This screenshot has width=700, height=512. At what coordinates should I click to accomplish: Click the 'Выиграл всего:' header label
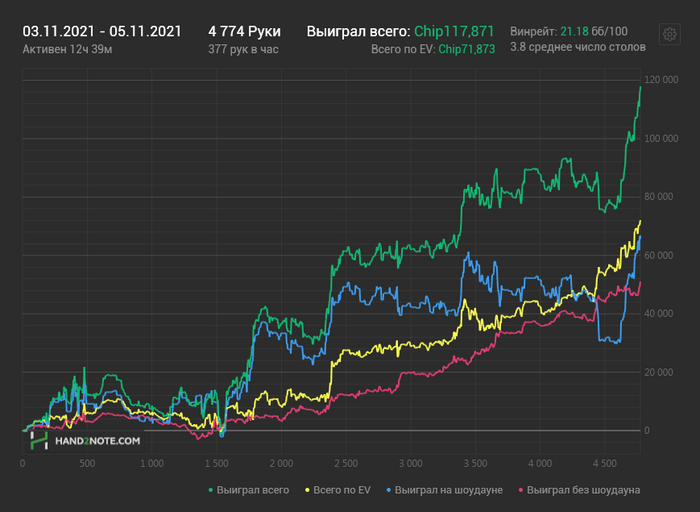click(358, 32)
